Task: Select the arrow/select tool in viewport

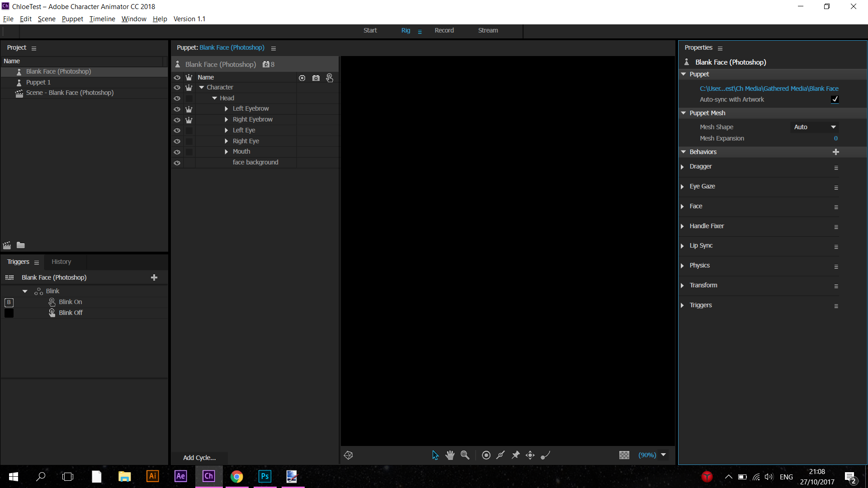Action: (434, 455)
